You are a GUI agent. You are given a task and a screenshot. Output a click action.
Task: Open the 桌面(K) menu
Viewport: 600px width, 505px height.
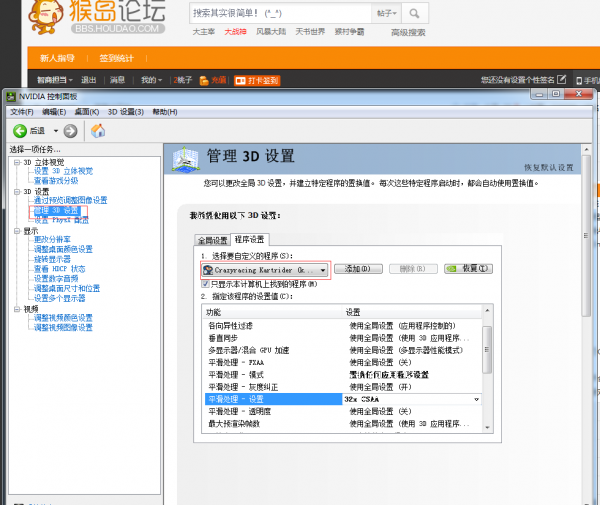(x=87, y=112)
